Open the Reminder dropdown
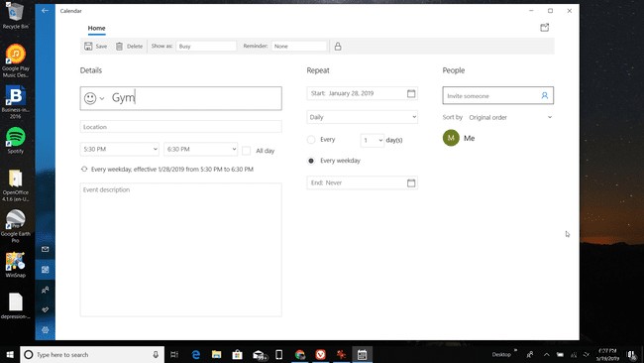Viewport: 644px width, 363px height. point(299,46)
